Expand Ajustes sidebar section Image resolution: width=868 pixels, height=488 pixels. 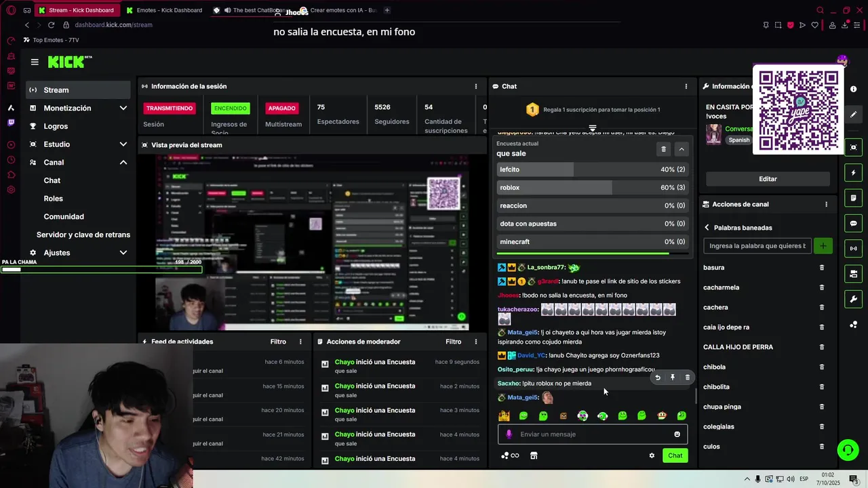[123, 253]
